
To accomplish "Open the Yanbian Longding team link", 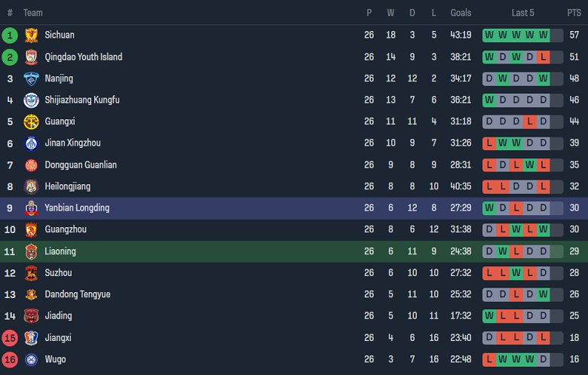I will (77, 208).
